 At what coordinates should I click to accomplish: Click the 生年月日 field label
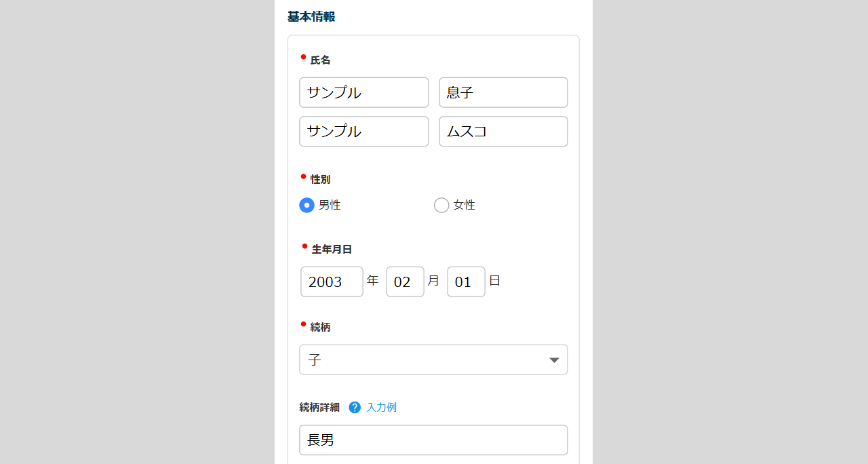coord(332,250)
